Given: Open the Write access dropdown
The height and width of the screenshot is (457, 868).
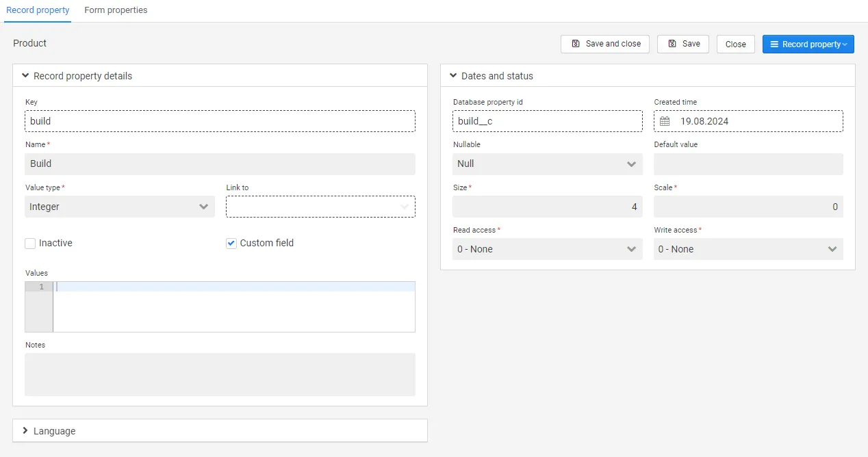Looking at the screenshot, I should pos(748,249).
